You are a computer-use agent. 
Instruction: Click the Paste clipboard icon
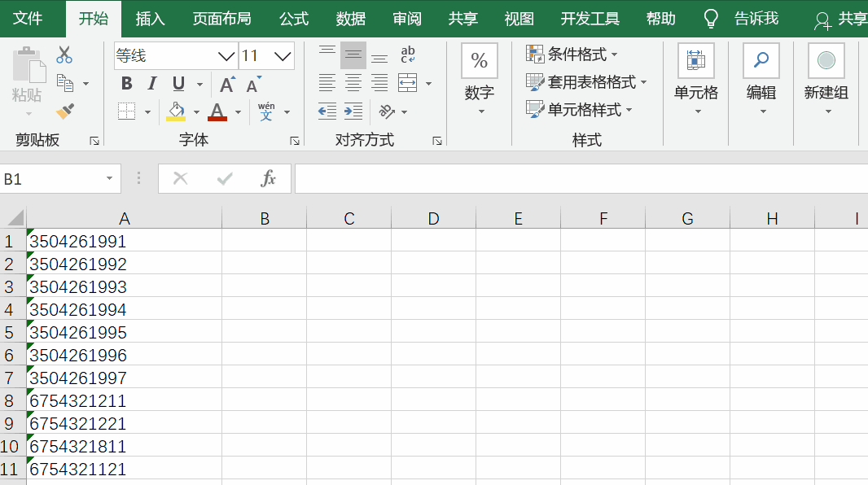28,65
